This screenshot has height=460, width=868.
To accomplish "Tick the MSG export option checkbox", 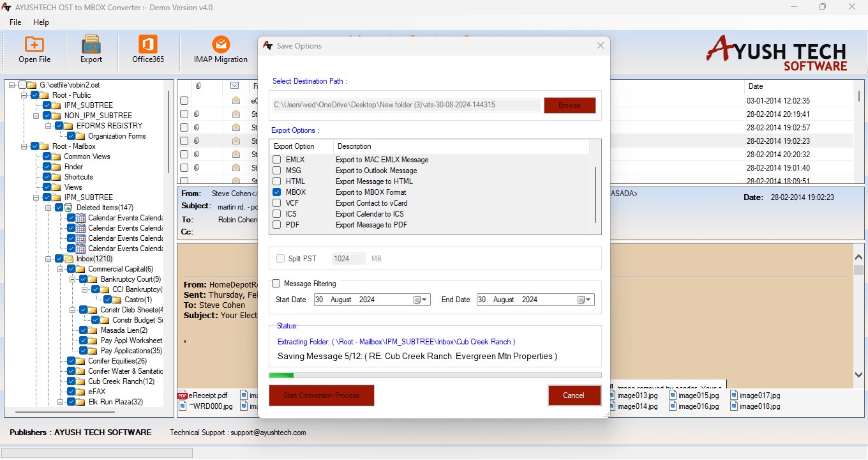I will tap(277, 171).
